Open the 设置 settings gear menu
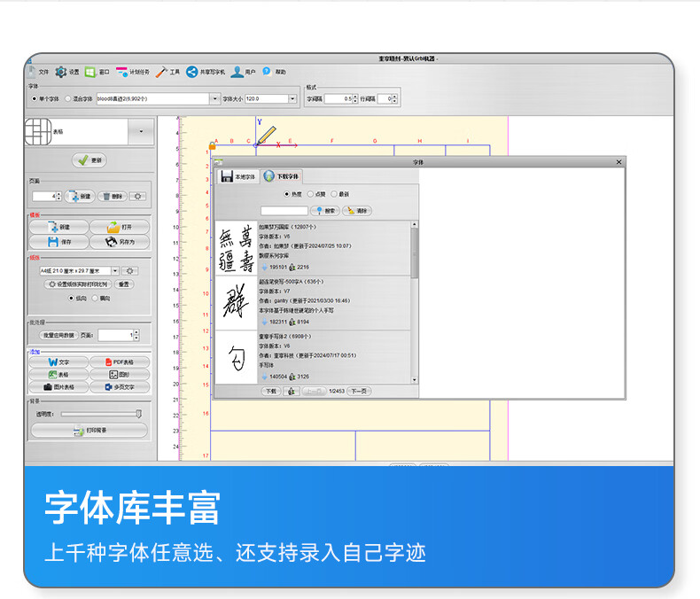700x599 pixels. pos(67,72)
